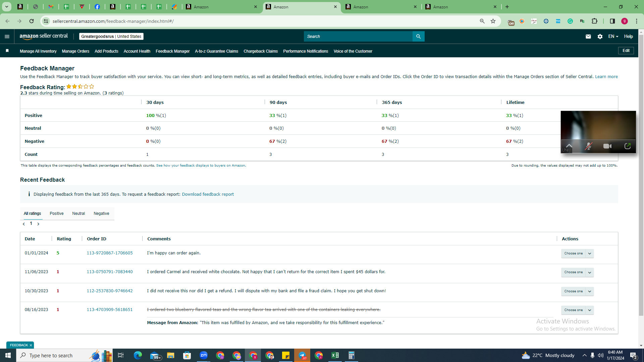Screen dimensions: 644x362
Task: Toggle camera in the video overlay
Action: 607,146
